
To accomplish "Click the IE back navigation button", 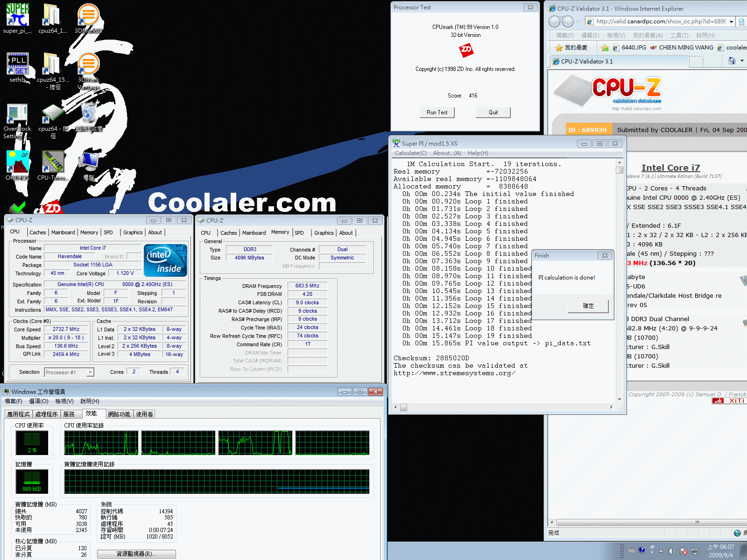I will [554, 21].
